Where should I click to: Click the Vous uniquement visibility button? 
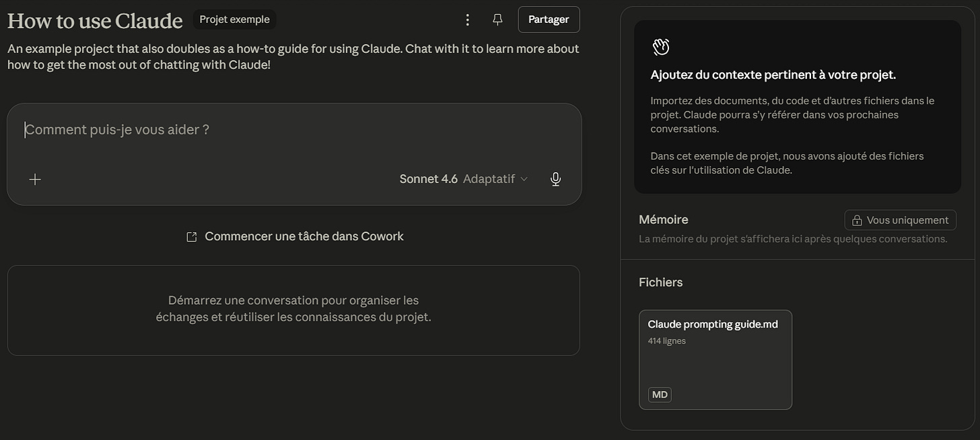[x=900, y=220]
